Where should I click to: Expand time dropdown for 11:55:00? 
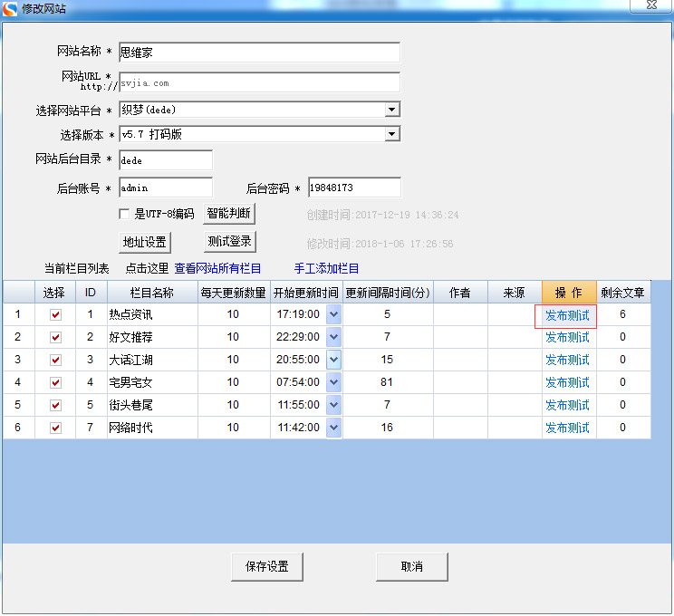[333, 405]
